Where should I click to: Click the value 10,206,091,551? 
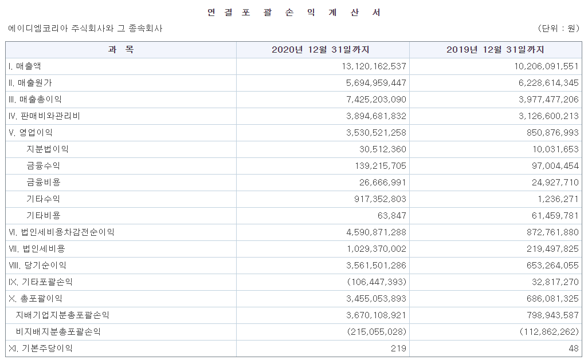[x=546, y=66]
